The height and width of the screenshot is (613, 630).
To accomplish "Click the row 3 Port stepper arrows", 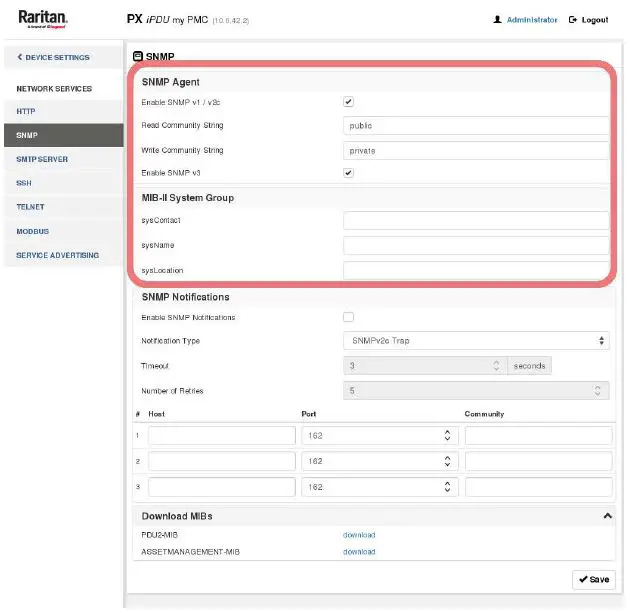I will tap(447, 486).
